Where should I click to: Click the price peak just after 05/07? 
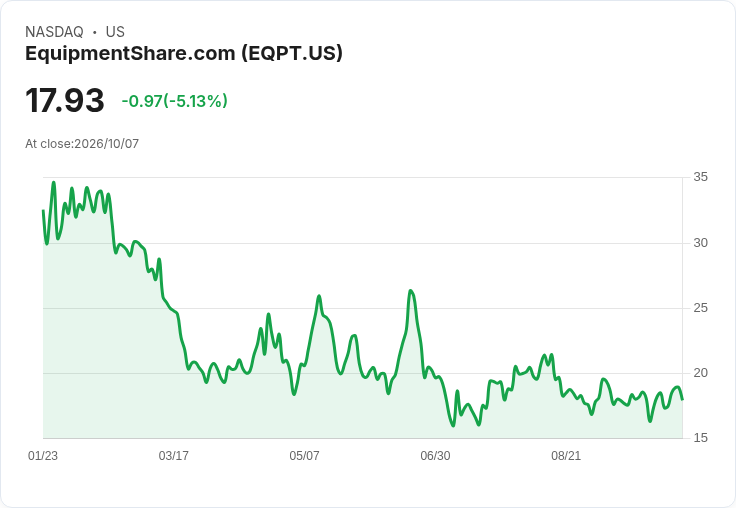point(319,296)
